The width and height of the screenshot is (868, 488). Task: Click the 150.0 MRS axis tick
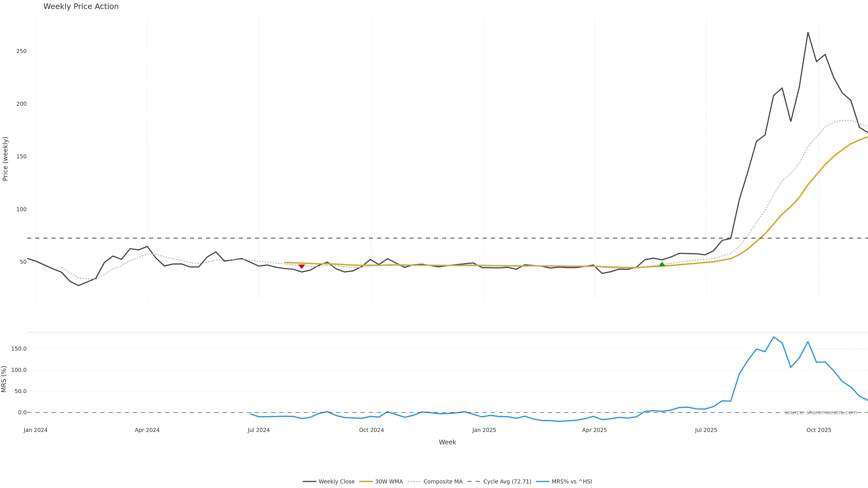point(19,349)
